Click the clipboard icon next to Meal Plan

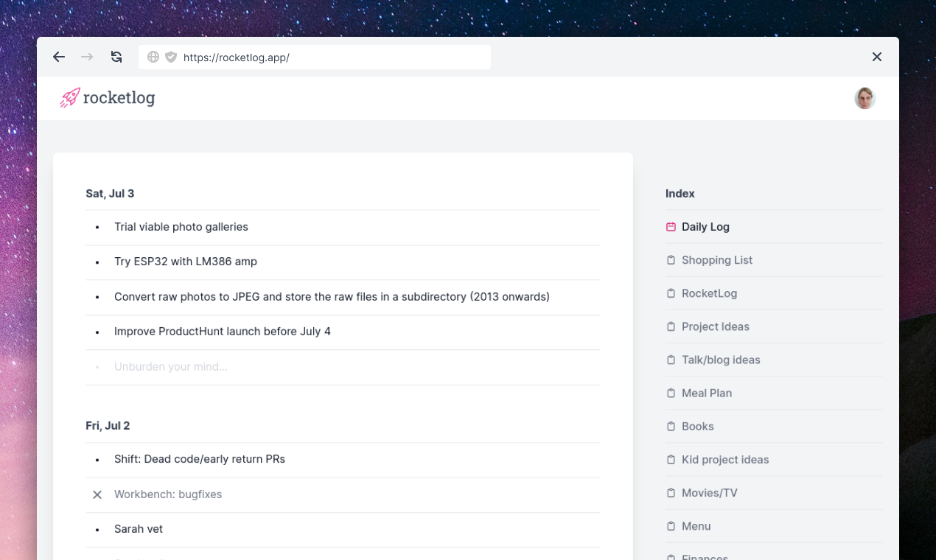pos(671,393)
